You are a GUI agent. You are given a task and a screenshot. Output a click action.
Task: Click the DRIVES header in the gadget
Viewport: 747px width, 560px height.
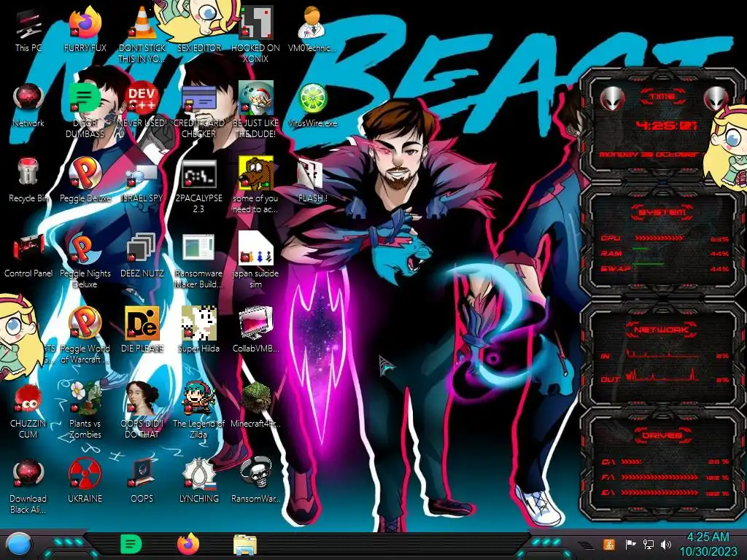pyautogui.click(x=662, y=435)
